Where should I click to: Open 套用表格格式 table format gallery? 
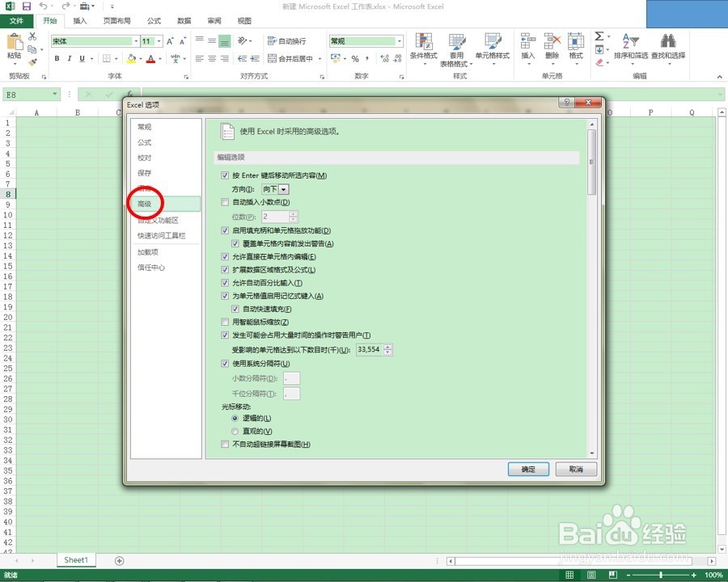[x=456, y=49]
